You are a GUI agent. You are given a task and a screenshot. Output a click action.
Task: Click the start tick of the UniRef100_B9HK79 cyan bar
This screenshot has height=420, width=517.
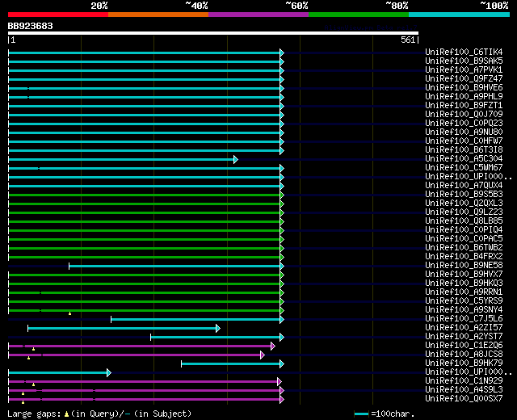tap(181, 364)
